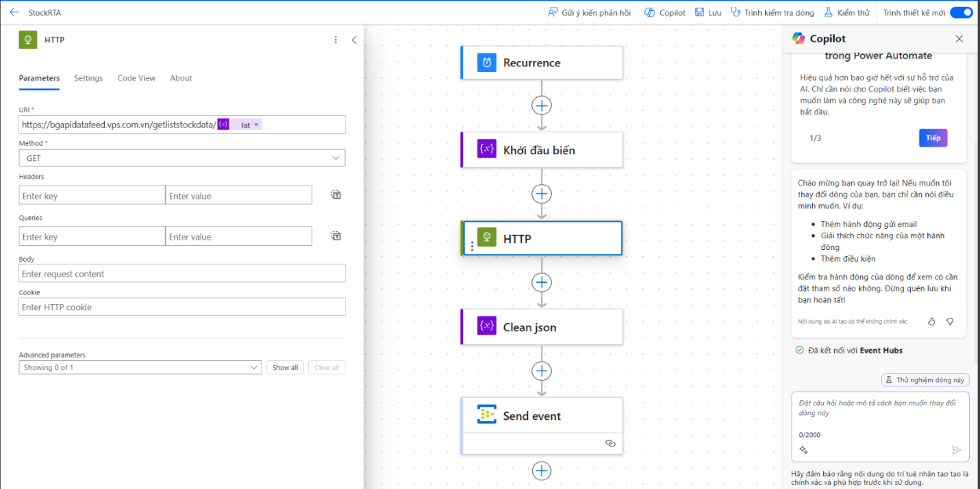Switch to the Settings tab
Screen dimensions: 980x489
(x=88, y=78)
